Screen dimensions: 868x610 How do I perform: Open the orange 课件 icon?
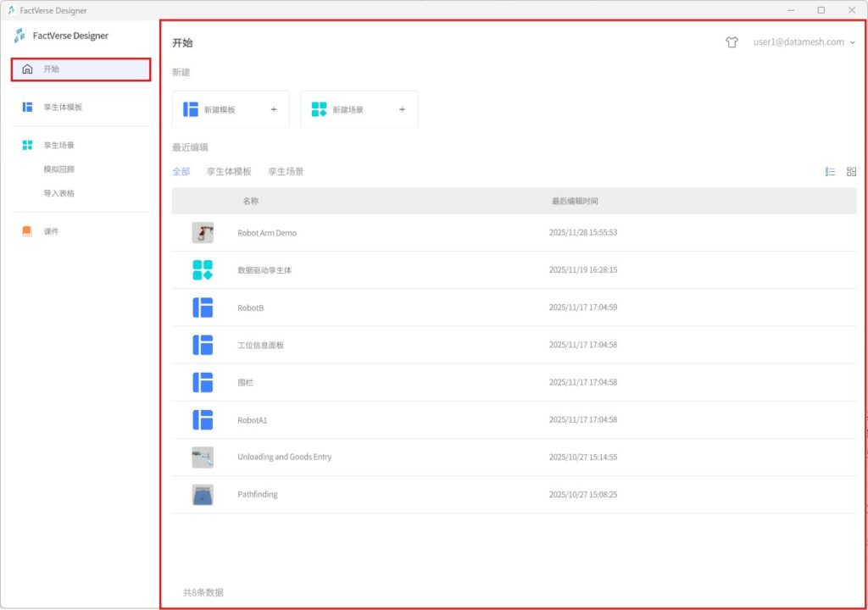coord(27,231)
